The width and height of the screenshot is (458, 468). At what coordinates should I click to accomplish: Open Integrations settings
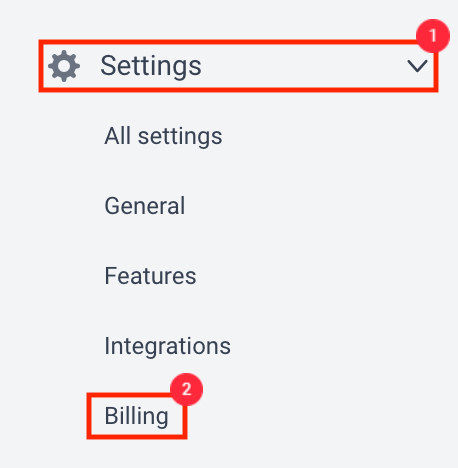click(x=167, y=346)
